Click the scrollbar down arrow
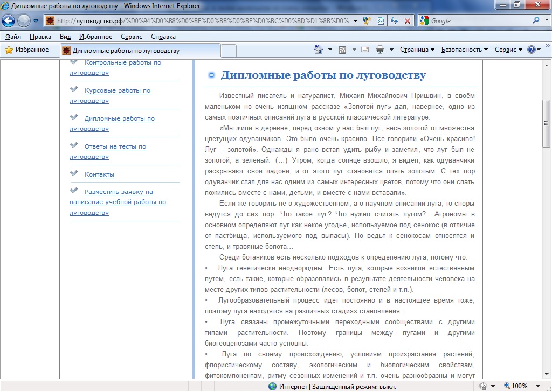 (x=547, y=374)
